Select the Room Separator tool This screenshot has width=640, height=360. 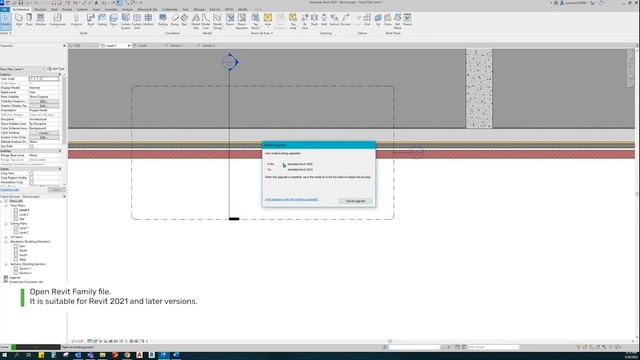242,21
